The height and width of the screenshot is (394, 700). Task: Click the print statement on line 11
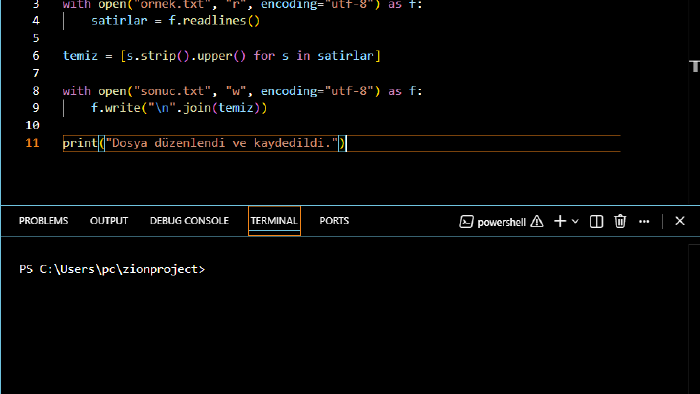pos(204,143)
